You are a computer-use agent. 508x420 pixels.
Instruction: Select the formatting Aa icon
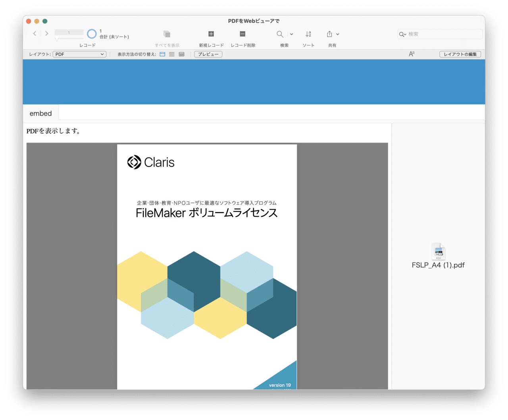412,53
